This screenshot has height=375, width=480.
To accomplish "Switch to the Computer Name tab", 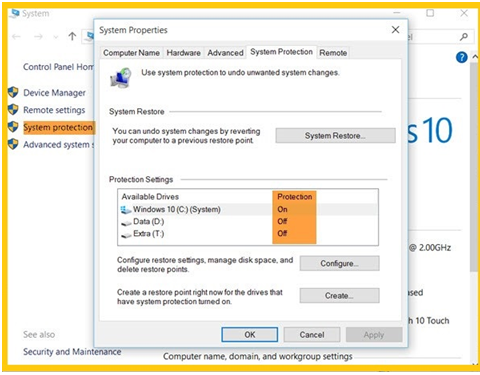I will pyautogui.click(x=131, y=53).
